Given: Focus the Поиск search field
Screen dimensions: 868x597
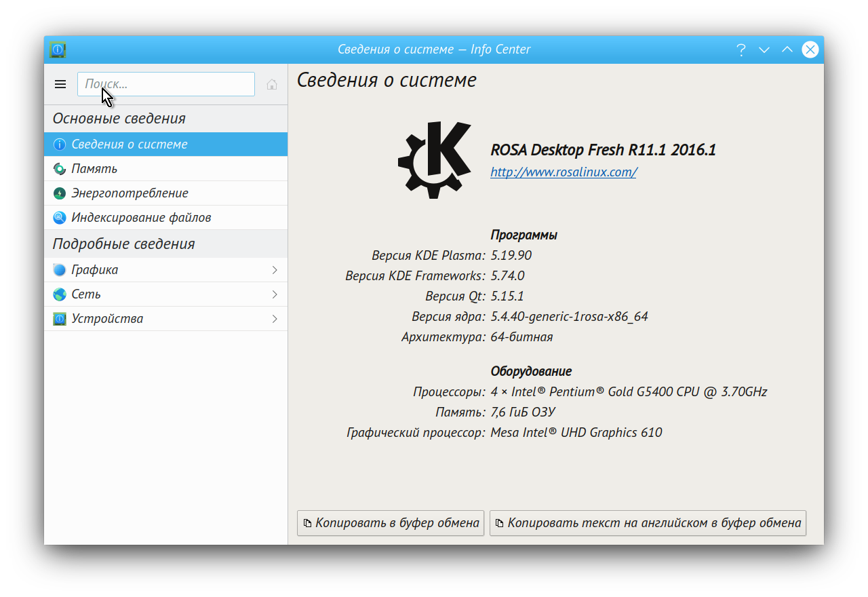Looking at the screenshot, I should click(x=166, y=84).
